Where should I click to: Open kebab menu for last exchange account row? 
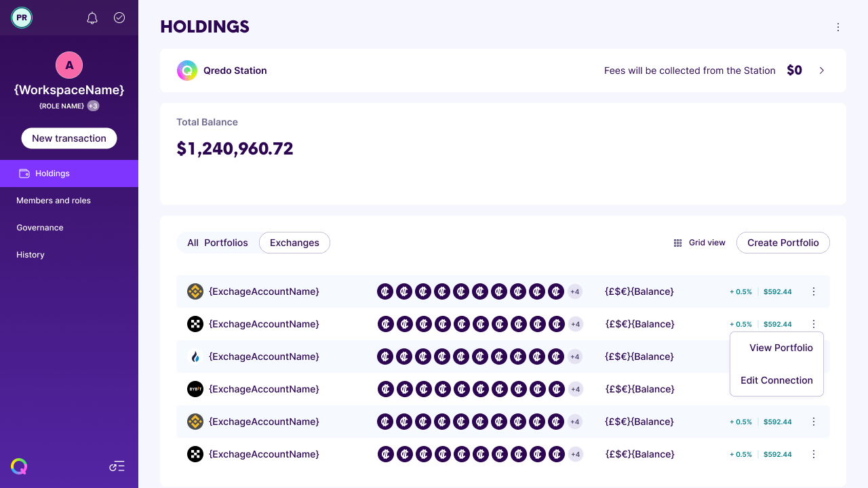(814, 454)
